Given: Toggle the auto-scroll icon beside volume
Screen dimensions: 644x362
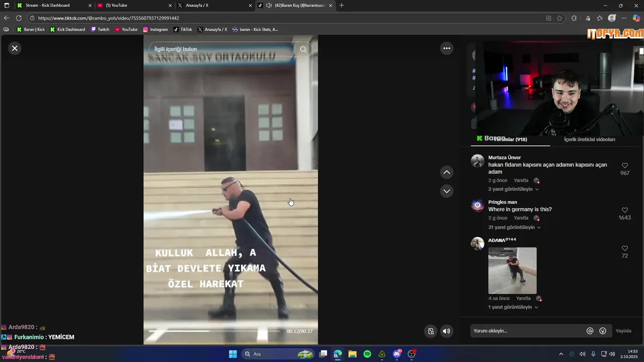Looking at the screenshot, I should [x=431, y=331].
